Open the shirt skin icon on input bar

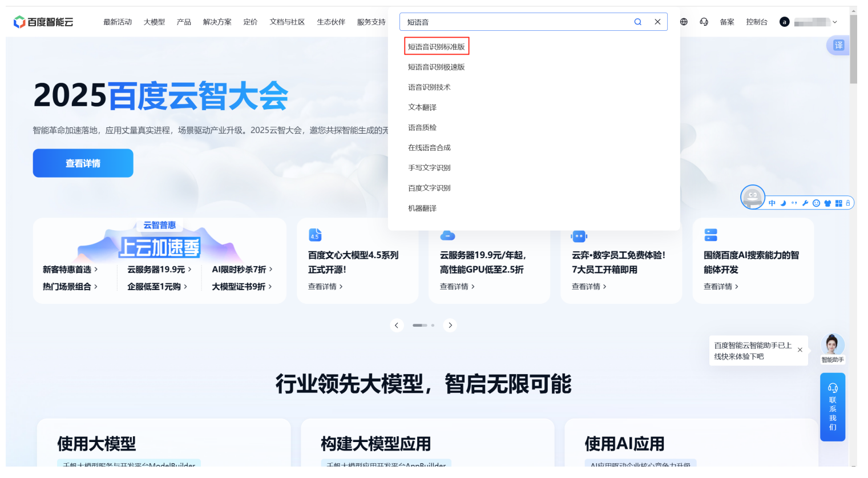point(827,203)
